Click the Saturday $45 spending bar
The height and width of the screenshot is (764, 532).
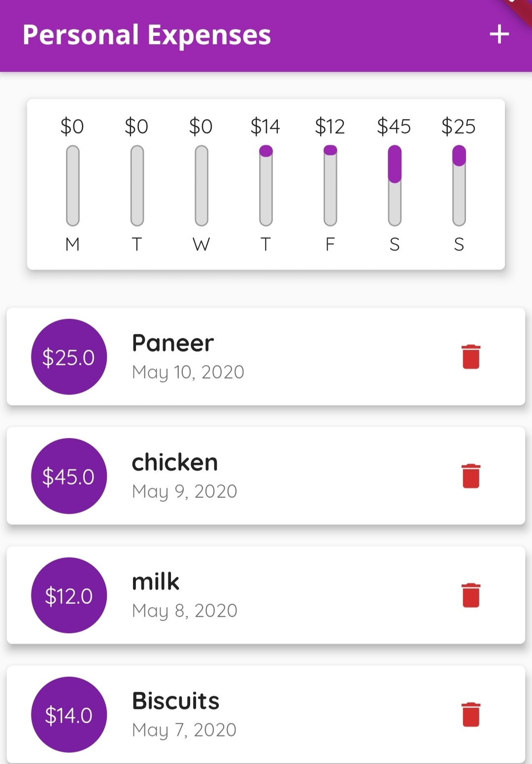pyautogui.click(x=395, y=185)
